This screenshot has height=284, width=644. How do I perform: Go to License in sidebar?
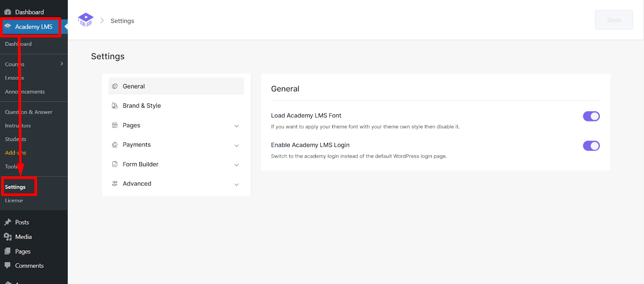click(x=14, y=200)
